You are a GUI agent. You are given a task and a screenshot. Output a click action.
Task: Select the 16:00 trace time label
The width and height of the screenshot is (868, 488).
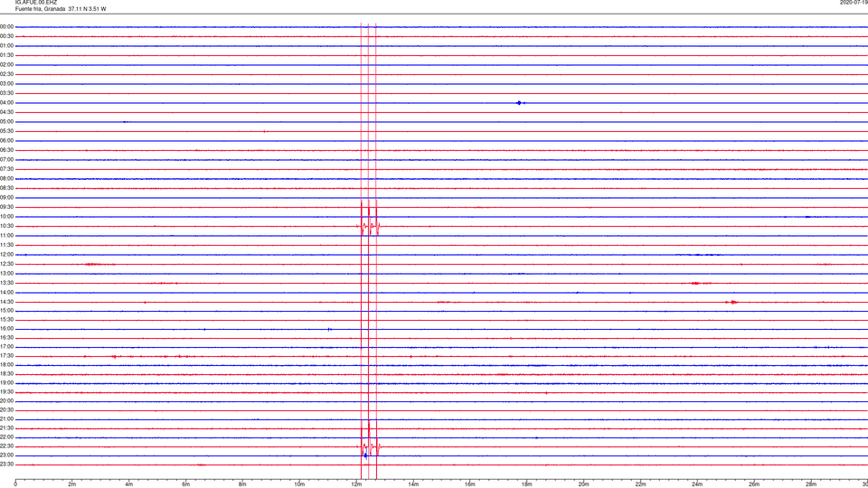pos(6,329)
